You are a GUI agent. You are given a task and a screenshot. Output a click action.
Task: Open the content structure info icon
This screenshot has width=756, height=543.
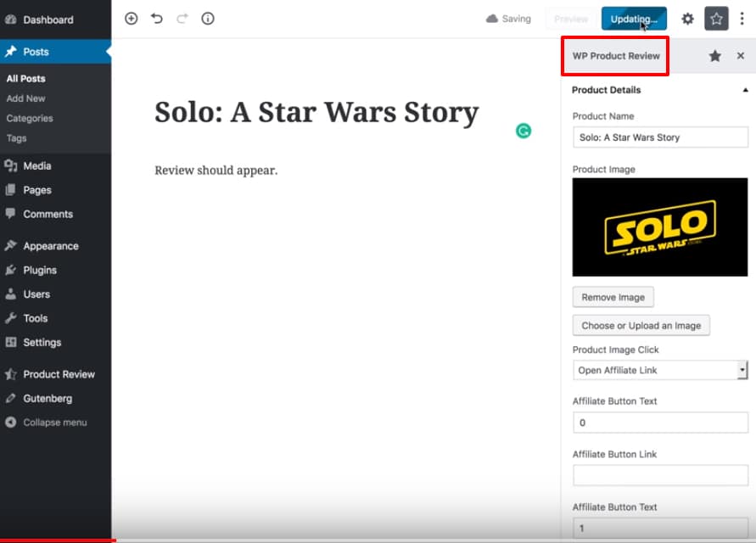[208, 18]
